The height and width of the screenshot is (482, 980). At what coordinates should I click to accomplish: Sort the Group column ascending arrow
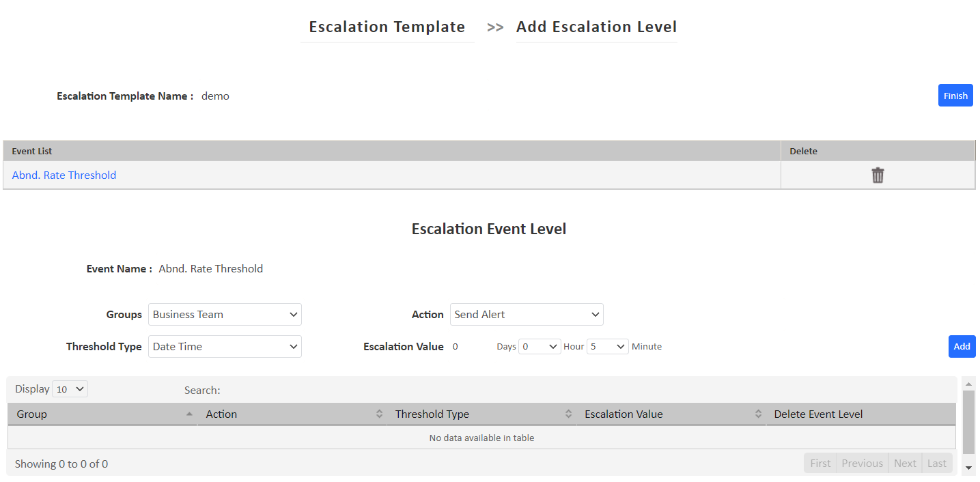[190, 414]
